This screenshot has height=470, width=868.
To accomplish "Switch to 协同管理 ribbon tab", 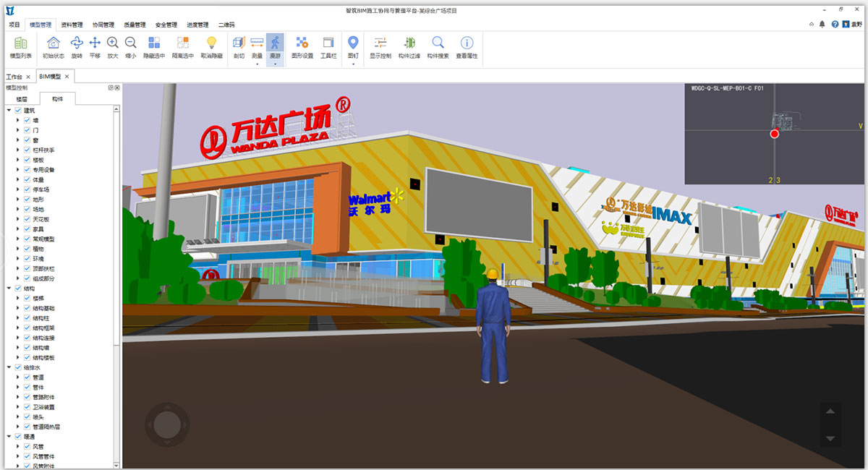I will pos(103,25).
